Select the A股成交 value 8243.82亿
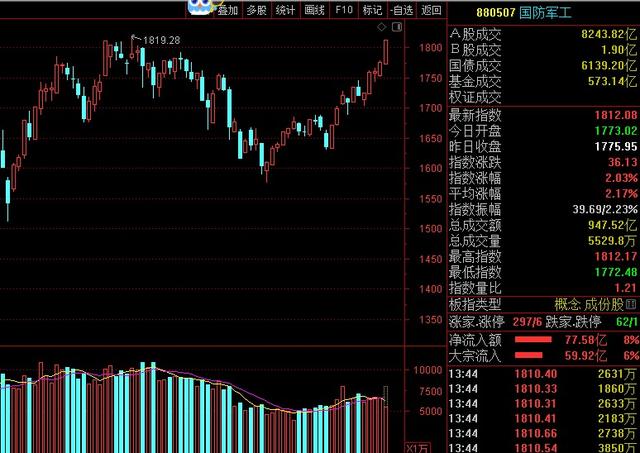The width and height of the screenshot is (640, 453). tap(609, 34)
